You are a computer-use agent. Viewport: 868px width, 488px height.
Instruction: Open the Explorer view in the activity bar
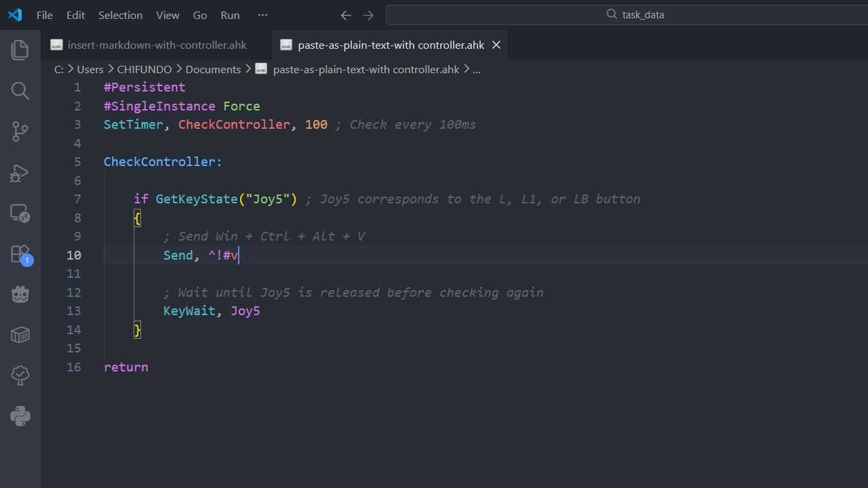coord(20,49)
